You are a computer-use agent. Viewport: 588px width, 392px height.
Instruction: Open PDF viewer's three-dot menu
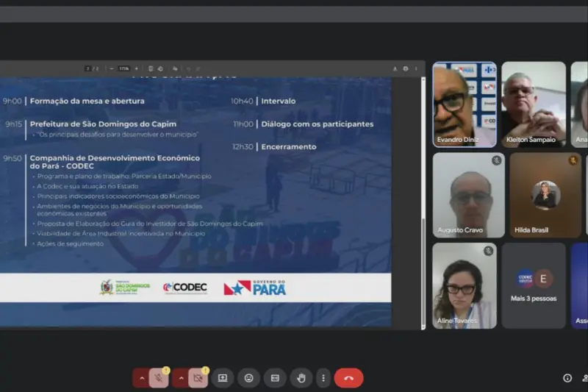(x=416, y=68)
